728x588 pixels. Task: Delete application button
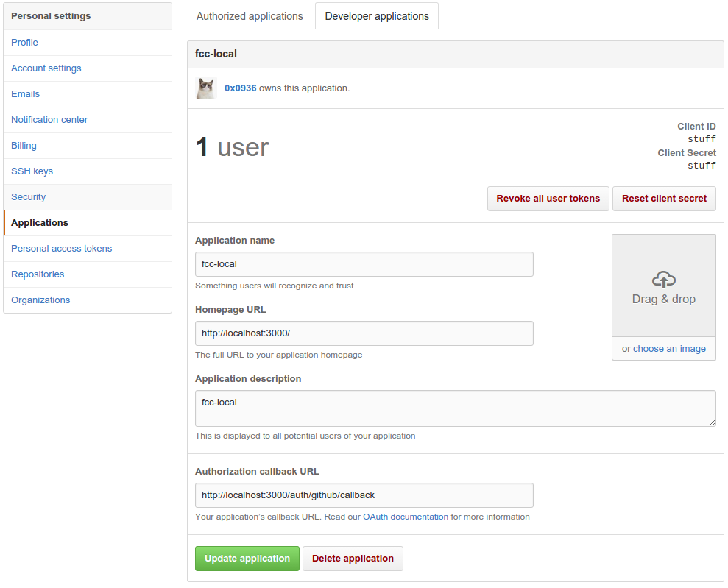click(353, 559)
